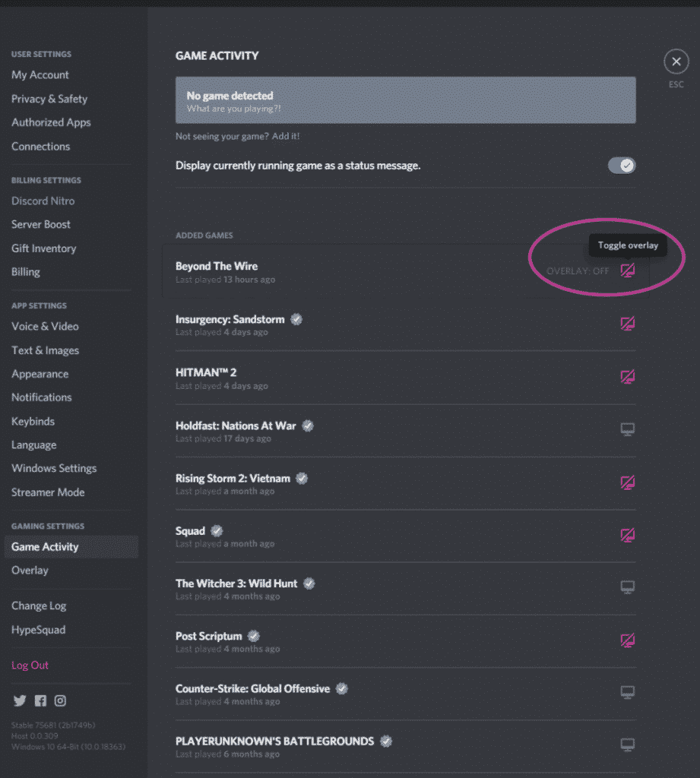This screenshot has height=778, width=700.
Task: Toggle overlay icon for Insurgency: Sandstorm
Action: (627, 324)
